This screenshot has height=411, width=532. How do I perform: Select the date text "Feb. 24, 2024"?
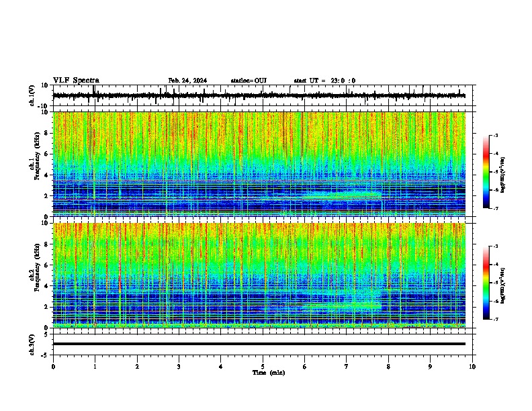point(187,81)
